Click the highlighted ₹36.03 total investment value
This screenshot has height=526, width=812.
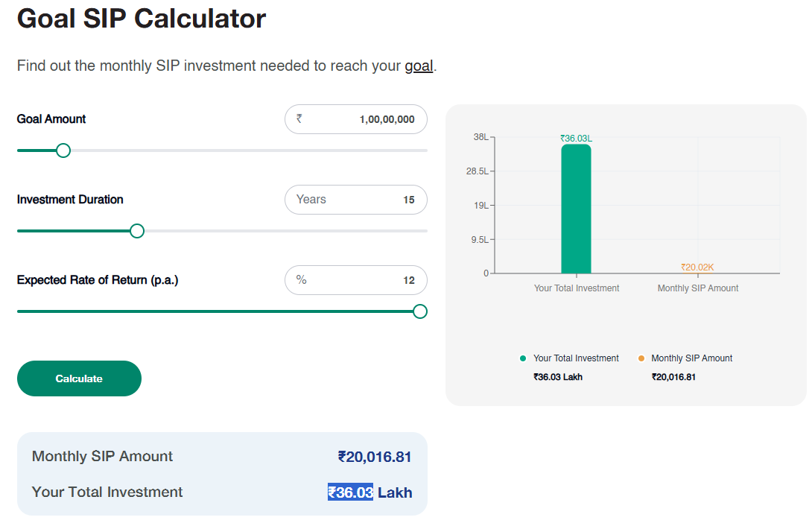351,492
